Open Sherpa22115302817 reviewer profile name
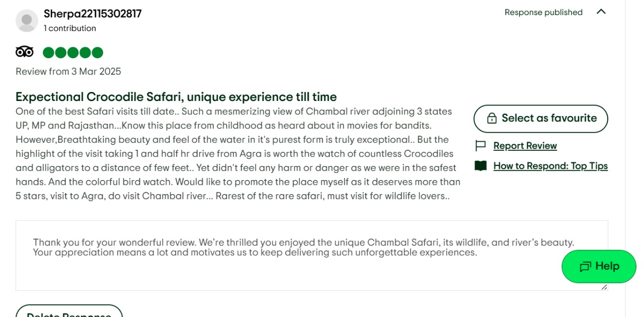The image size is (644, 317). (93, 14)
